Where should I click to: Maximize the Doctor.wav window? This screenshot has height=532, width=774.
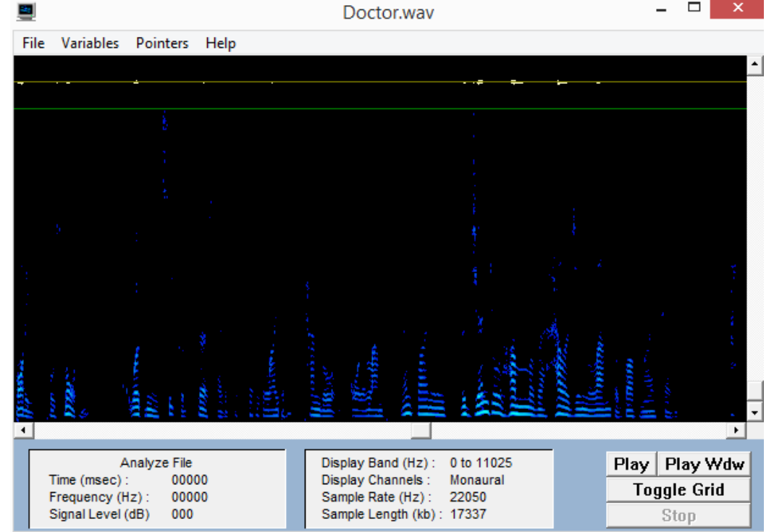tap(694, 9)
